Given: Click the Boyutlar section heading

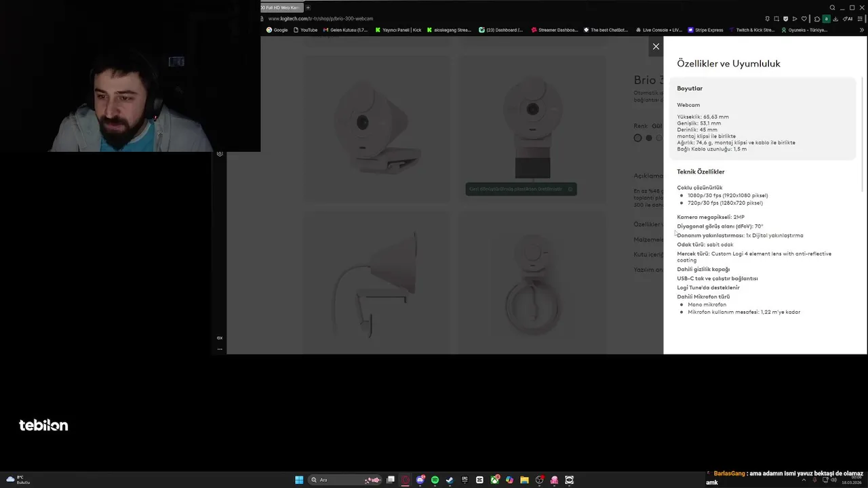Looking at the screenshot, I should [x=690, y=88].
